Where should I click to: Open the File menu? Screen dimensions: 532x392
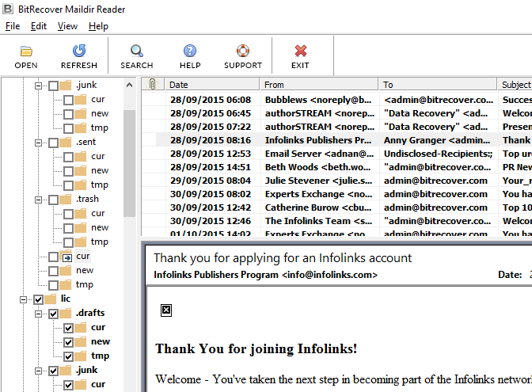(x=13, y=26)
